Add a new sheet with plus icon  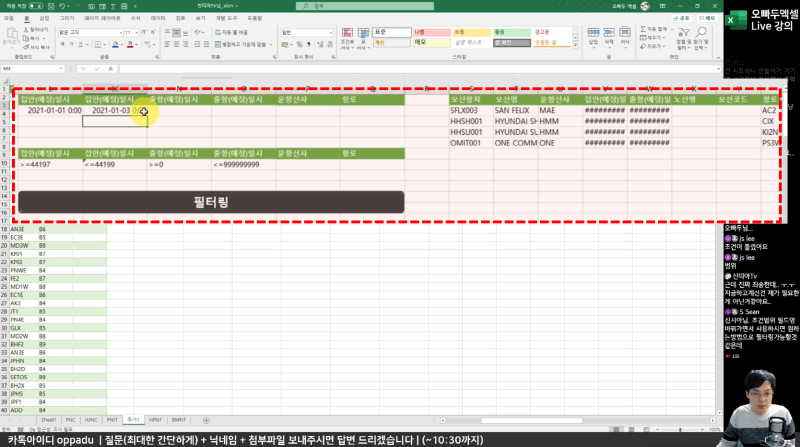pyautogui.click(x=206, y=420)
